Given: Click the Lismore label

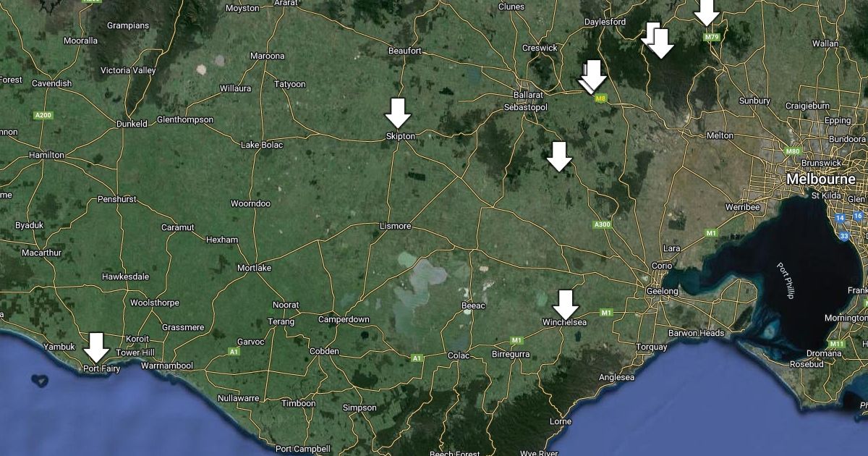Looking at the screenshot, I should point(395,227).
